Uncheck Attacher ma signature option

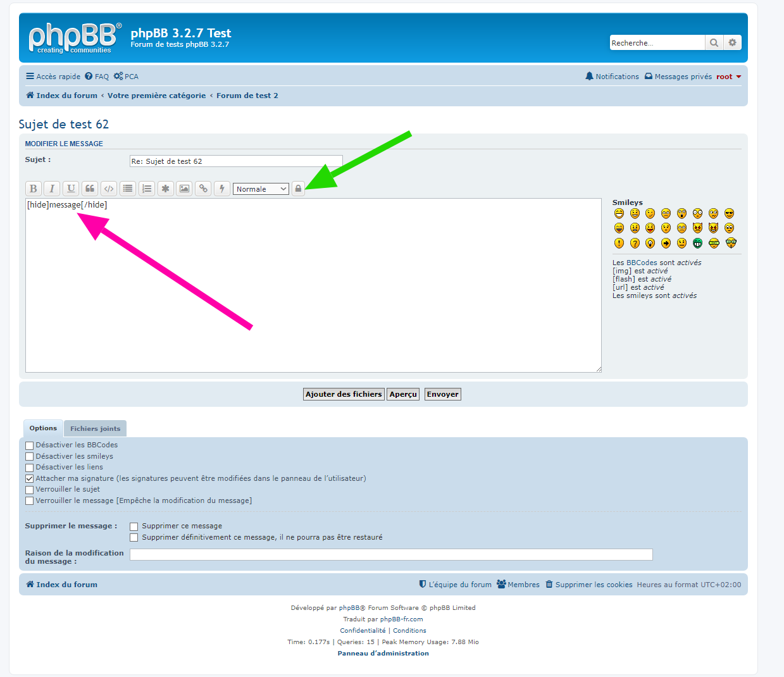29,479
